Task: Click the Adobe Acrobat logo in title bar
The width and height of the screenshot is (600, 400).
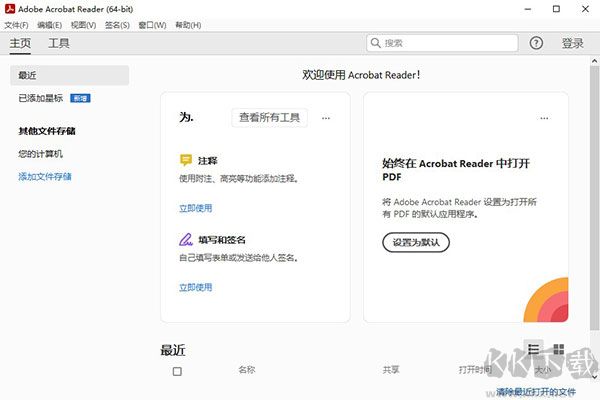Action: click(10, 8)
